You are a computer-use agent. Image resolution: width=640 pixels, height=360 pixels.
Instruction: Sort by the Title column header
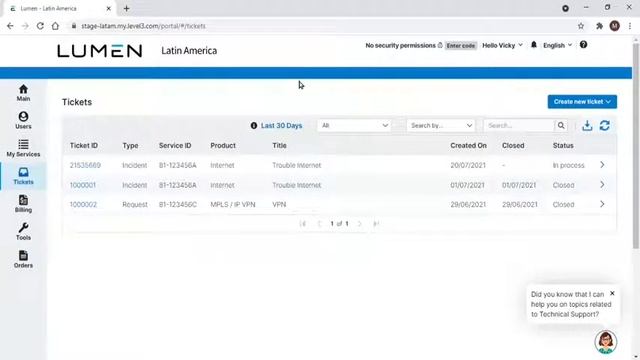click(279, 145)
